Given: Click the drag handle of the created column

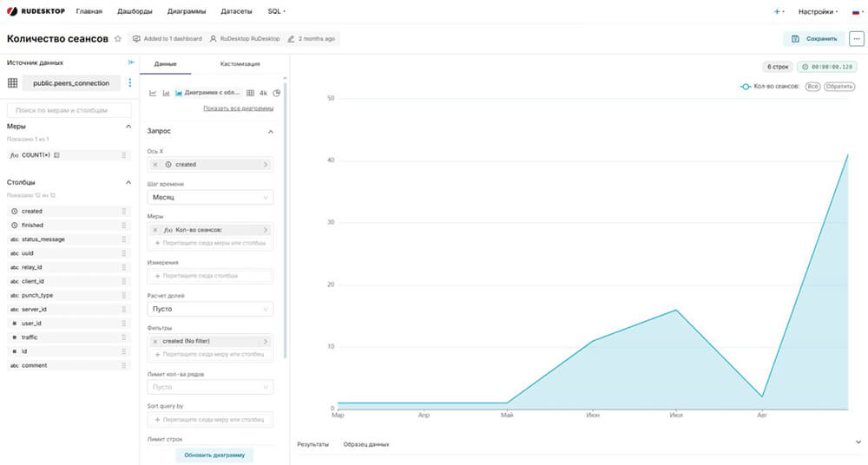Looking at the screenshot, I should coord(124,212).
